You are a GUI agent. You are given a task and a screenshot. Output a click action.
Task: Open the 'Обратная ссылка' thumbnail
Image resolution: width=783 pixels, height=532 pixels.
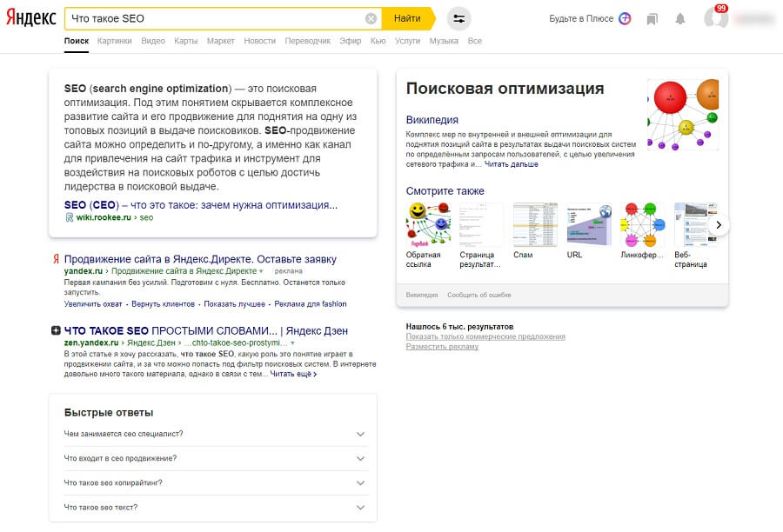[428, 224]
